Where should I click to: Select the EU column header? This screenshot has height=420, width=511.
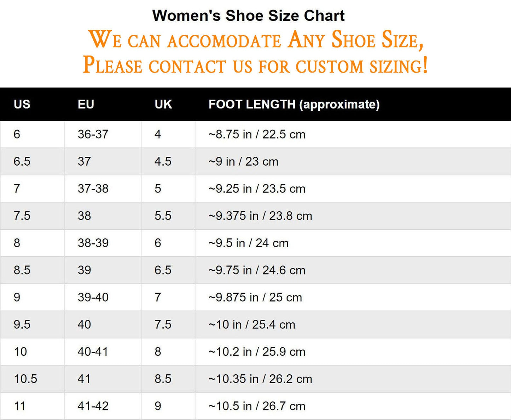tap(86, 104)
